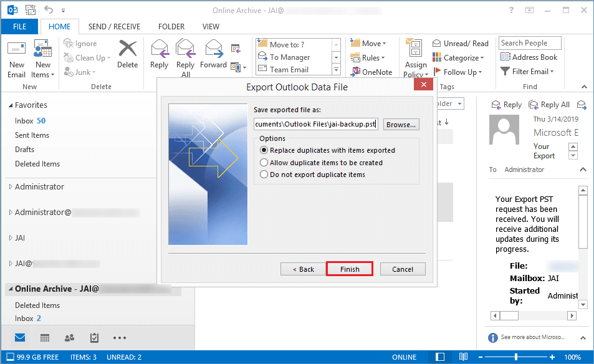This screenshot has width=594, height=364.
Task: Collapse the ribbon with the arrow
Action: point(584,87)
